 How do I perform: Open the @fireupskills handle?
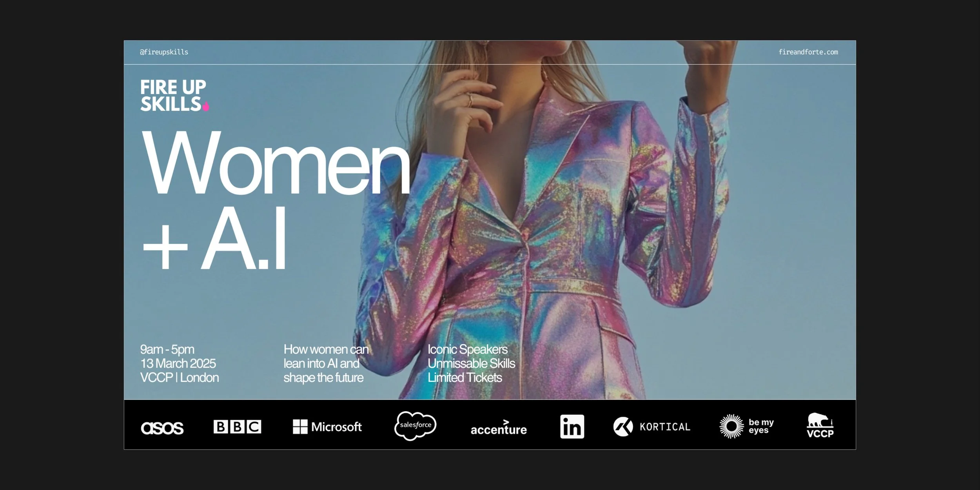[164, 52]
